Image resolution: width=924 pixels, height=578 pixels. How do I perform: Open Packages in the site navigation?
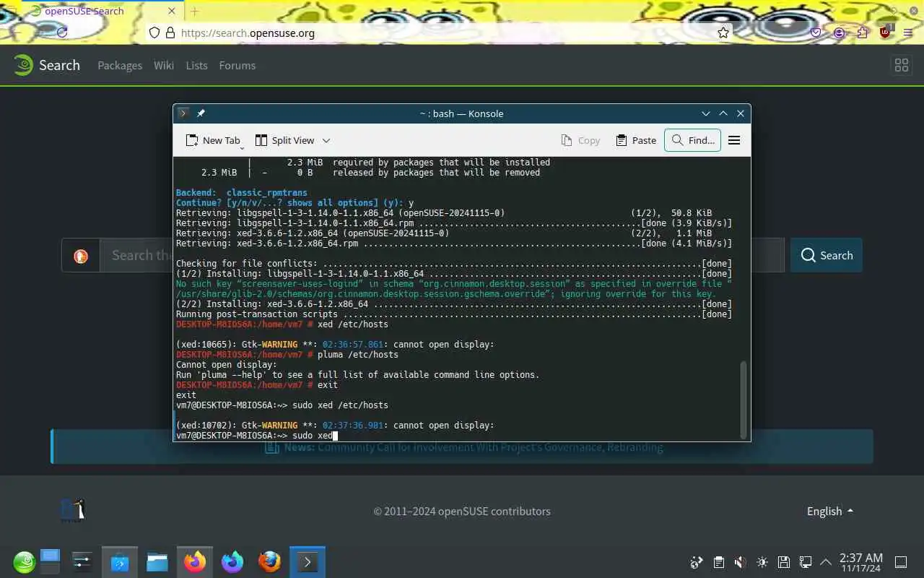click(x=120, y=65)
